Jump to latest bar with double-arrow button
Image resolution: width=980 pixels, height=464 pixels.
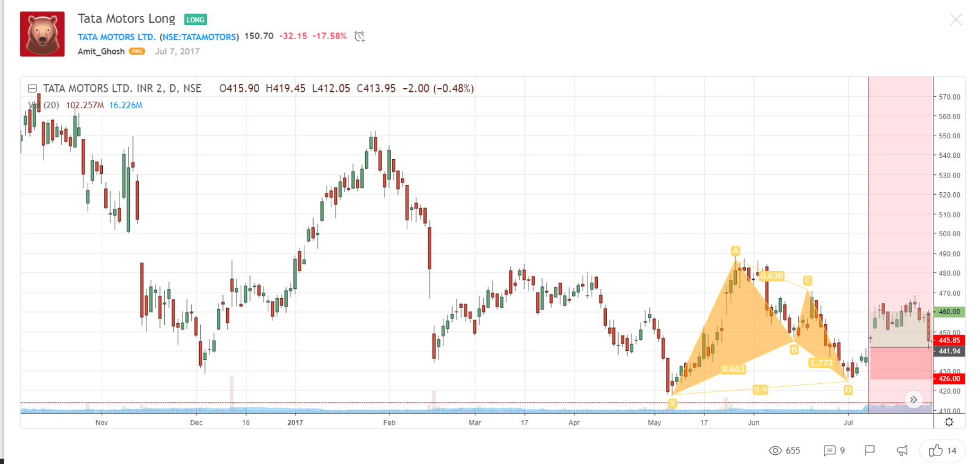(913, 400)
